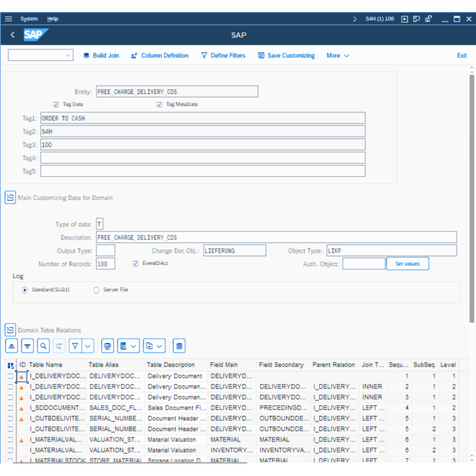The height and width of the screenshot is (476, 476).
Task: Click the lock icon in the title bar
Action: point(428,19)
